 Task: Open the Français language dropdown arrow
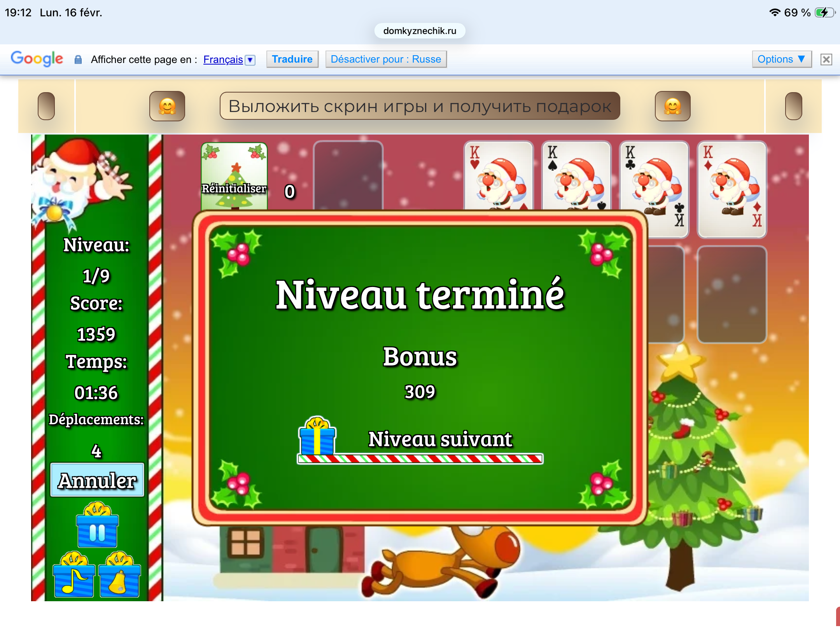point(250,60)
